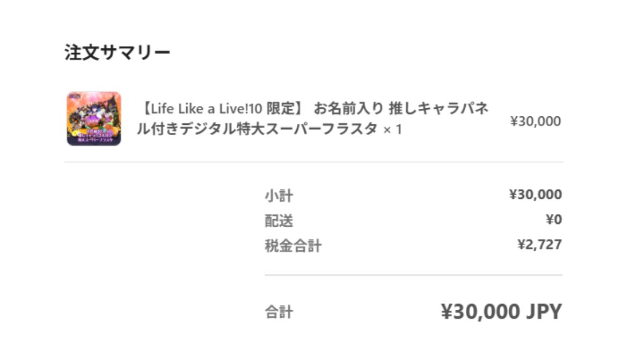Click the product thumbnail image
This screenshot has height=358, width=644.
pyautogui.click(x=94, y=118)
